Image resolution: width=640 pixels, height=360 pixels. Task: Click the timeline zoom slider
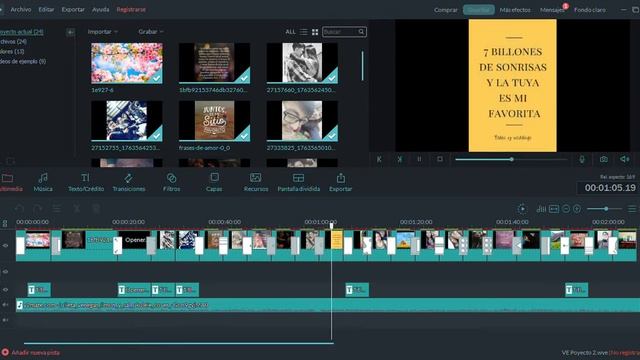click(x=604, y=209)
